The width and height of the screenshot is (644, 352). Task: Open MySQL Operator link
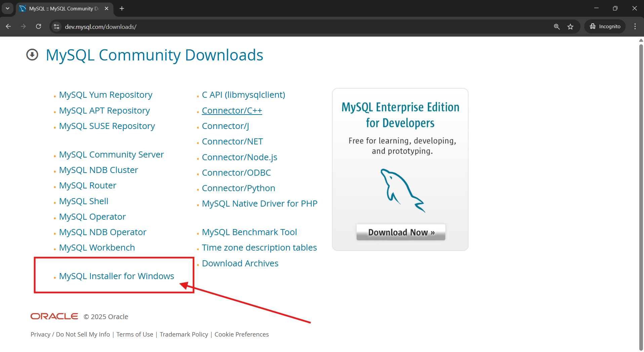pos(92,217)
